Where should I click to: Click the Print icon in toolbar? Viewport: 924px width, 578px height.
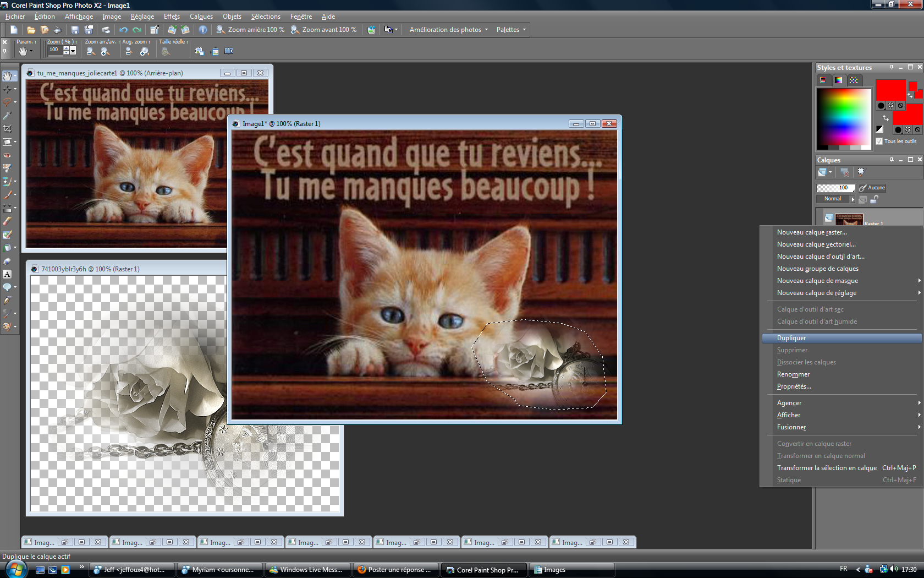[x=106, y=30]
